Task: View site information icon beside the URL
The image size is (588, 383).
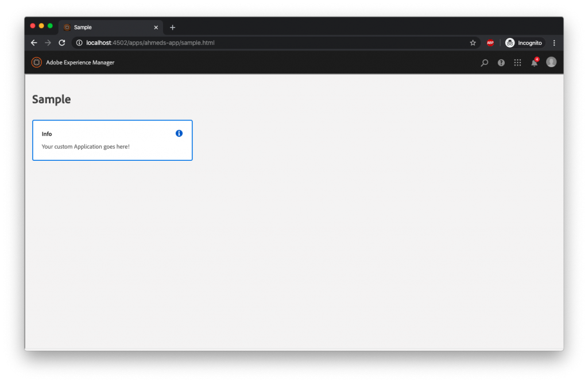Action: tap(79, 42)
